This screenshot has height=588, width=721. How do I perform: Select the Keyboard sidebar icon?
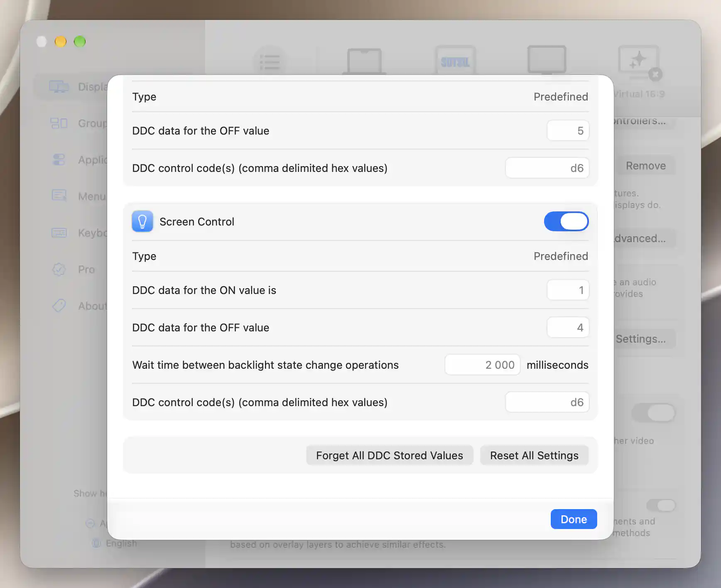[59, 233]
